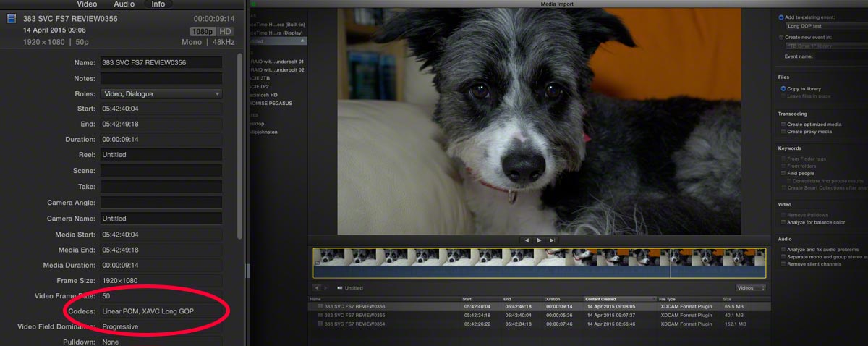
Task: Select the Create new event in radio button
Action: point(781,37)
